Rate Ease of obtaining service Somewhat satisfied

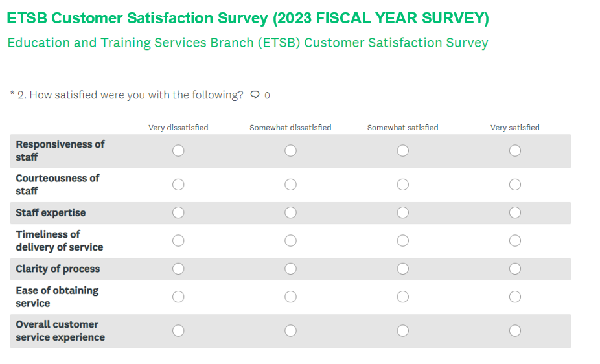[x=402, y=297]
